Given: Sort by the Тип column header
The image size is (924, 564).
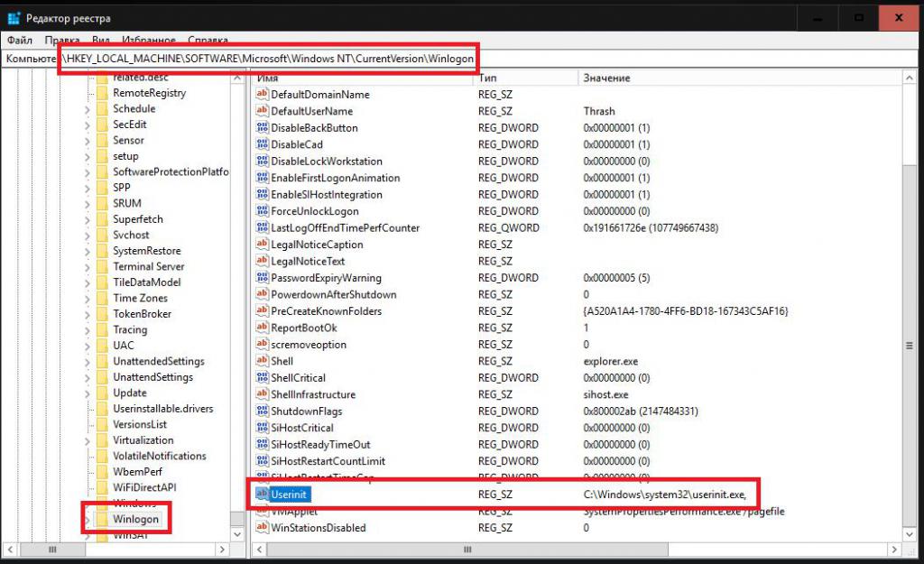Looking at the screenshot, I should pyautogui.click(x=526, y=78).
